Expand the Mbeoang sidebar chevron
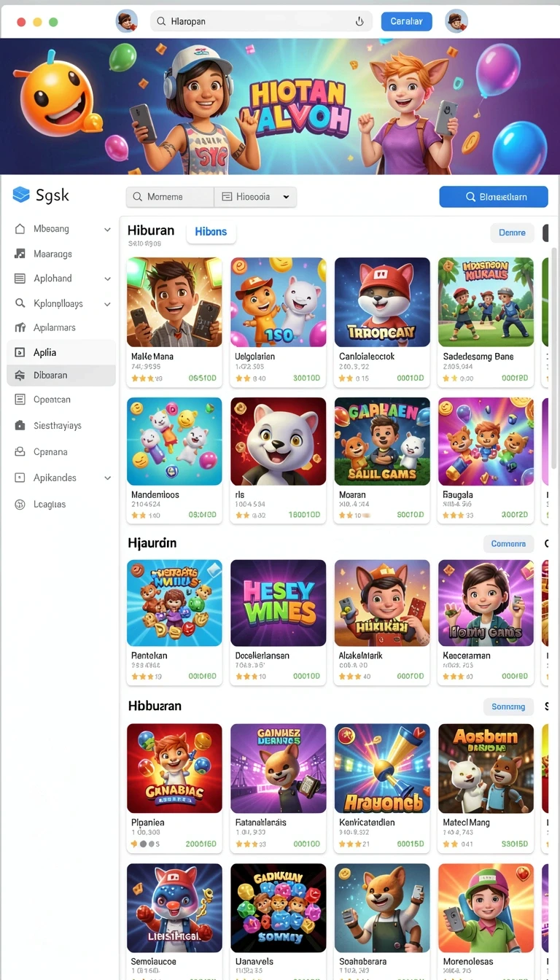 [107, 230]
